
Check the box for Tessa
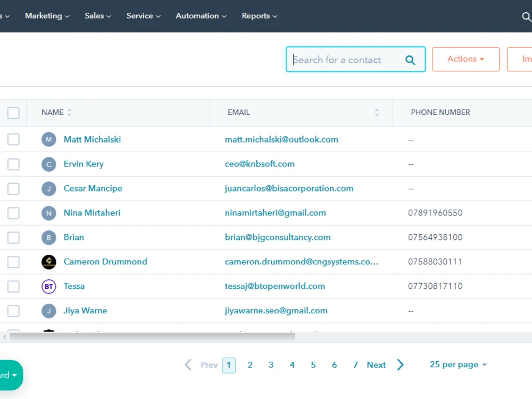(14, 286)
